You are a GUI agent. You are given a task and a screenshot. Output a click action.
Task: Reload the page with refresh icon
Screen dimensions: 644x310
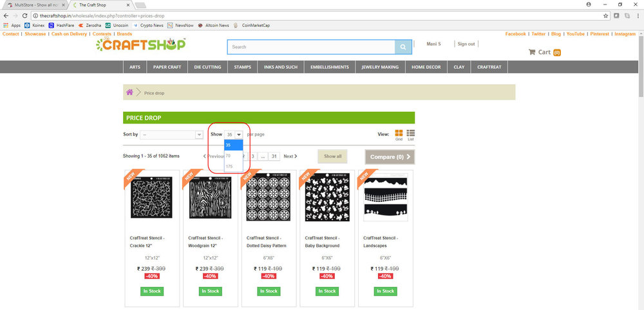coord(25,15)
